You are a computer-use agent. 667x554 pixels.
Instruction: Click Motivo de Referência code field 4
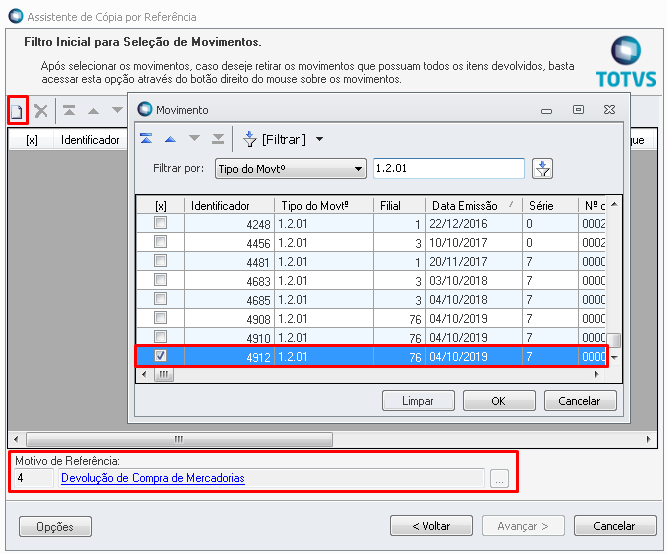[34, 478]
